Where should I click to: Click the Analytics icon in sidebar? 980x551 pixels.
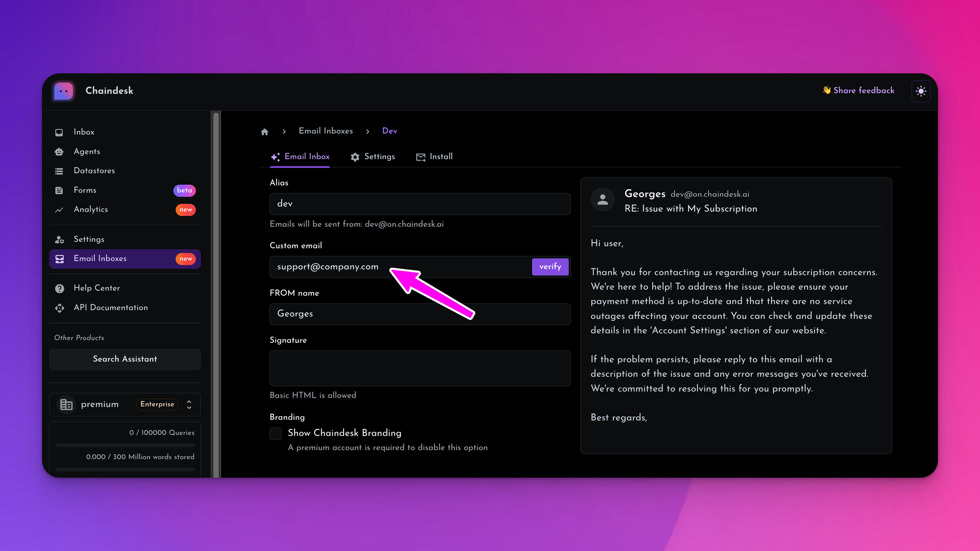click(59, 209)
